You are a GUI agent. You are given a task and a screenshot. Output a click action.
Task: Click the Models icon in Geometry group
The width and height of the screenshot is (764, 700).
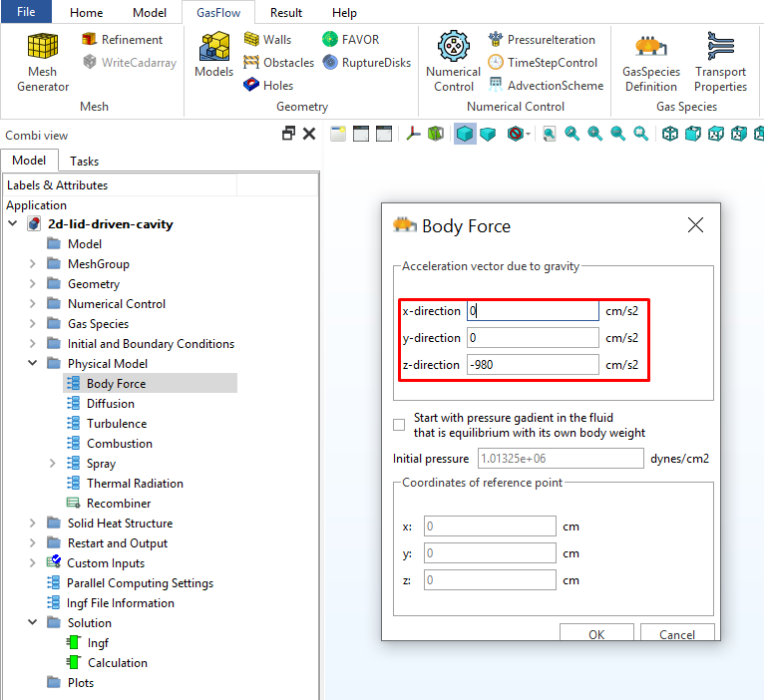[x=213, y=56]
